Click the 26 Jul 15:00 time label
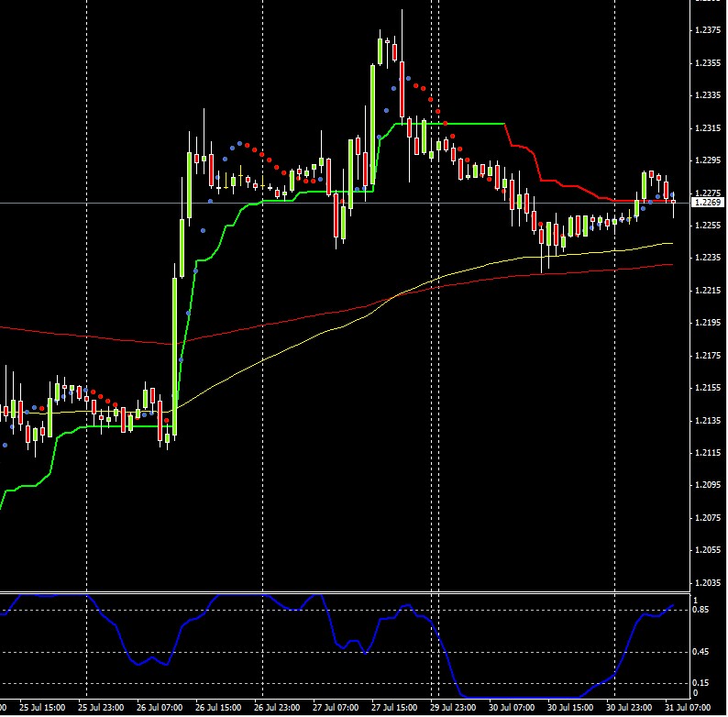The height and width of the screenshot is (717, 728). pyautogui.click(x=218, y=708)
